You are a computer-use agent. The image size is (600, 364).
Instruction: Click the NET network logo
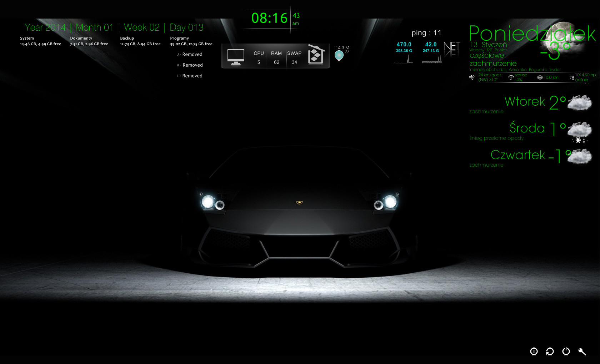pos(451,49)
